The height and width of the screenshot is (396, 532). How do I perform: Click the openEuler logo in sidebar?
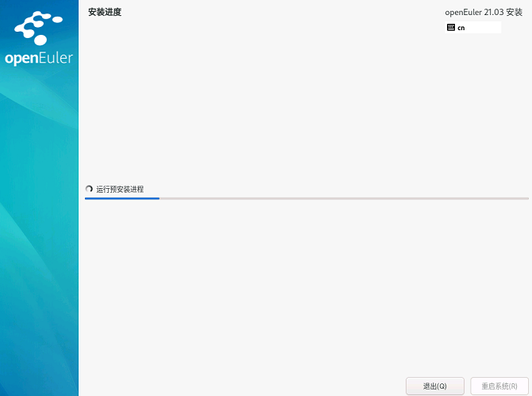pos(39,38)
